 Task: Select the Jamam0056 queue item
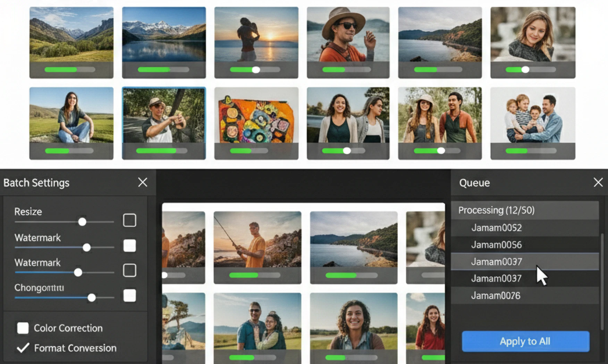click(496, 245)
